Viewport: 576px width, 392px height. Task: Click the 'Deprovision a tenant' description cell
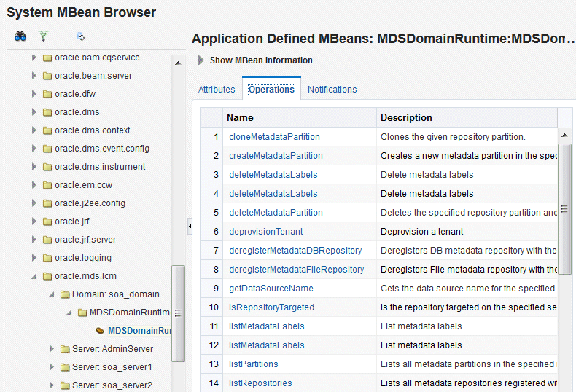point(467,232)
